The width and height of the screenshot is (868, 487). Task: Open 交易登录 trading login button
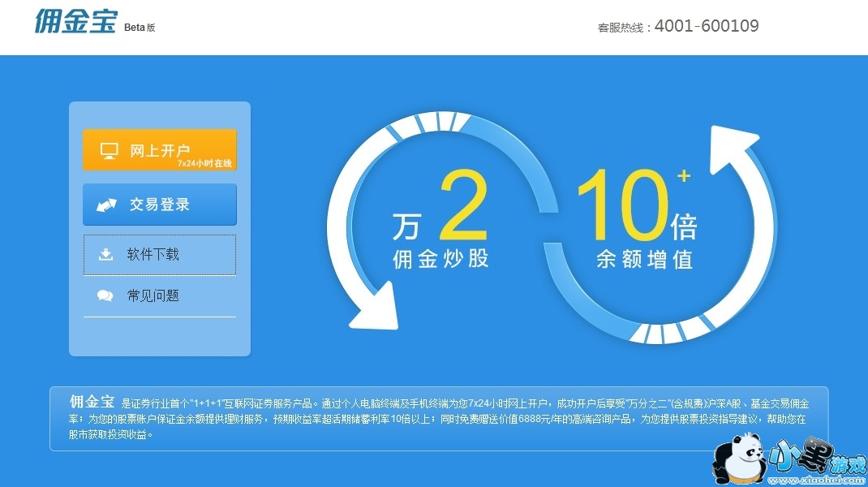[x=160, y=205]
